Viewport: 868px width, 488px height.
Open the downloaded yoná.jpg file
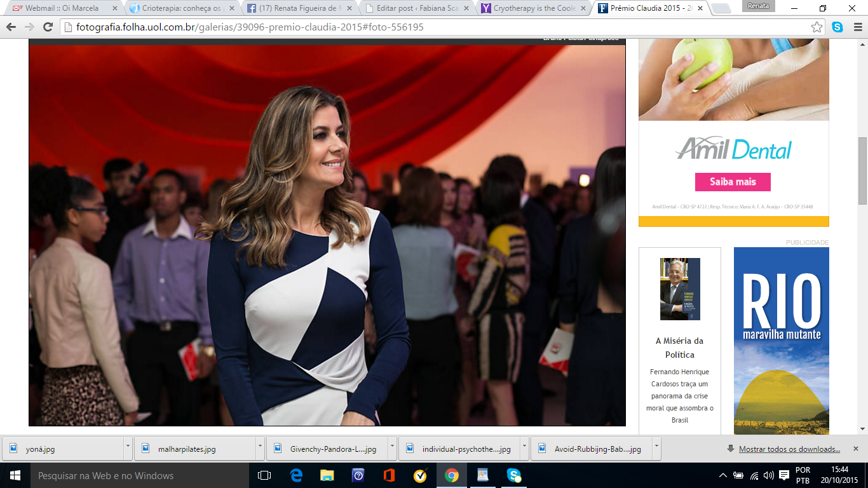pos(64,449)
